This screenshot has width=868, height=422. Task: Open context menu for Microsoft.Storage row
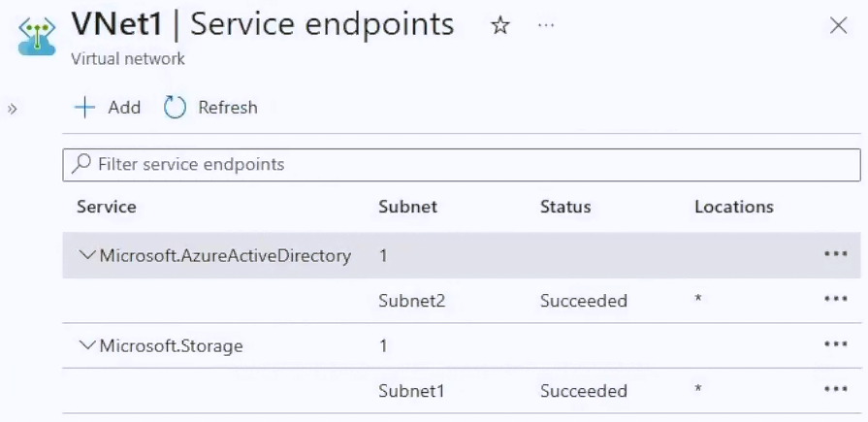click(836, 344)
